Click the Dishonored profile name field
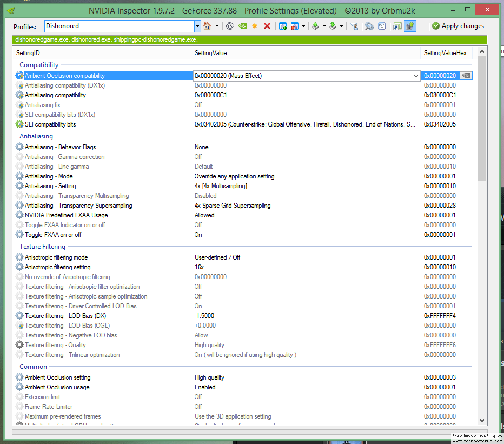 120,26
